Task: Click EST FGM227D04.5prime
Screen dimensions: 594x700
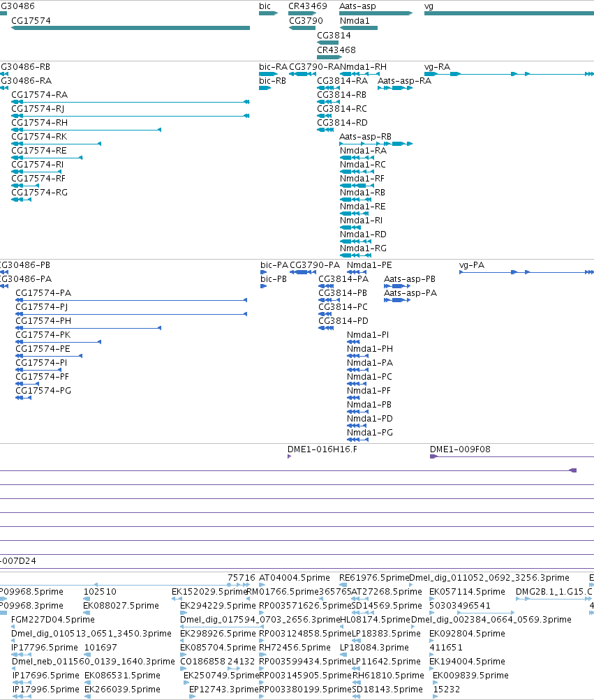Action: [x=53, y=620]
